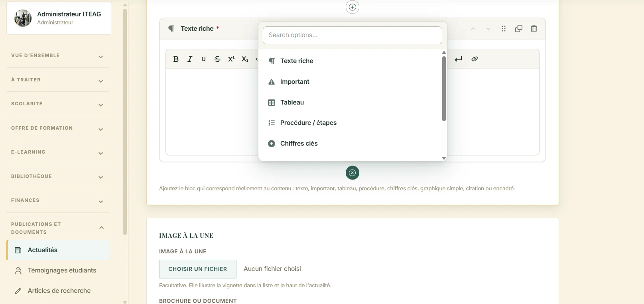The width and height of the screenshot is (644, 304).
Task: Select Texte riche in the options list
Action: tap(350, 61)
